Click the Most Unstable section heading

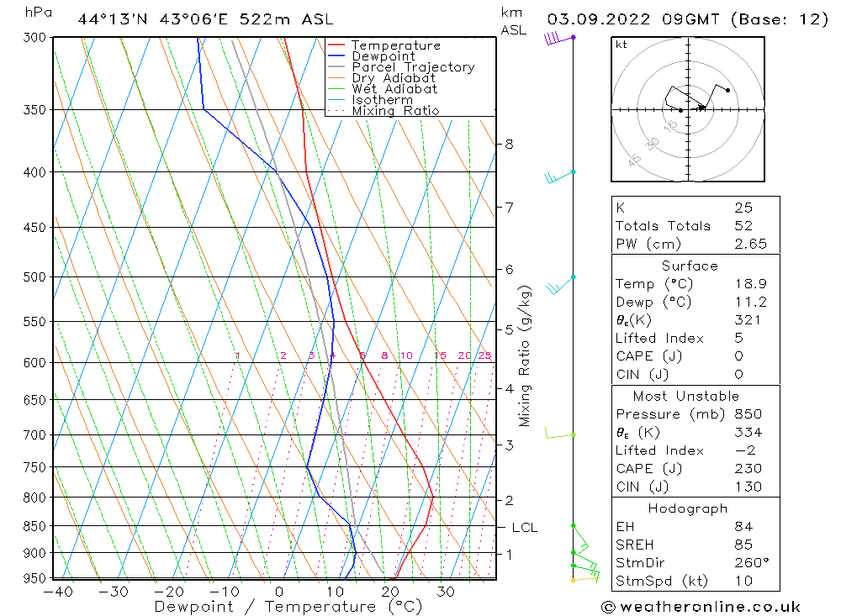(686, 396)
